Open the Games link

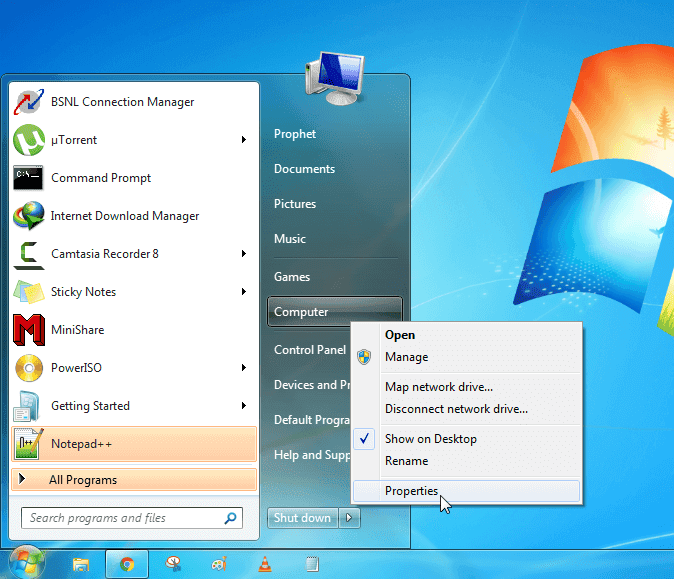tap(292, 276)
